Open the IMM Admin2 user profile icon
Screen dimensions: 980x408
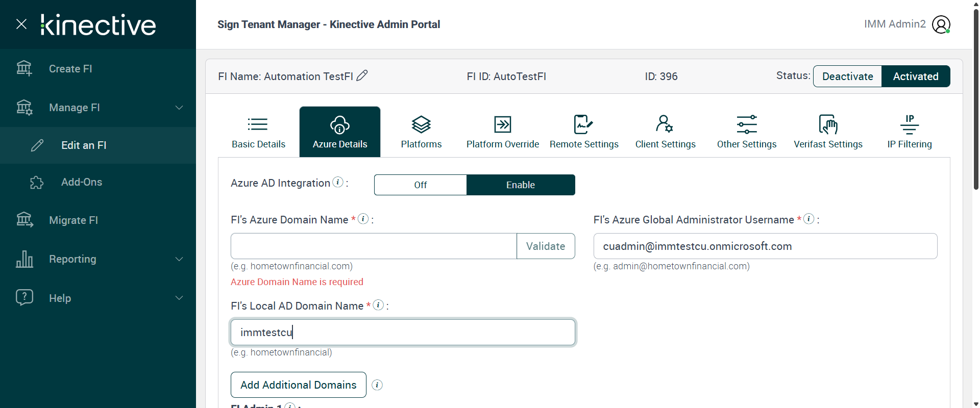point(941,24)
